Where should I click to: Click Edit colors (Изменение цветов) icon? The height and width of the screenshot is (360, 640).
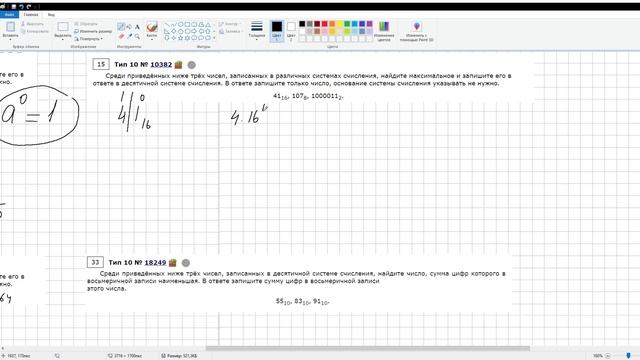[384, 27]
